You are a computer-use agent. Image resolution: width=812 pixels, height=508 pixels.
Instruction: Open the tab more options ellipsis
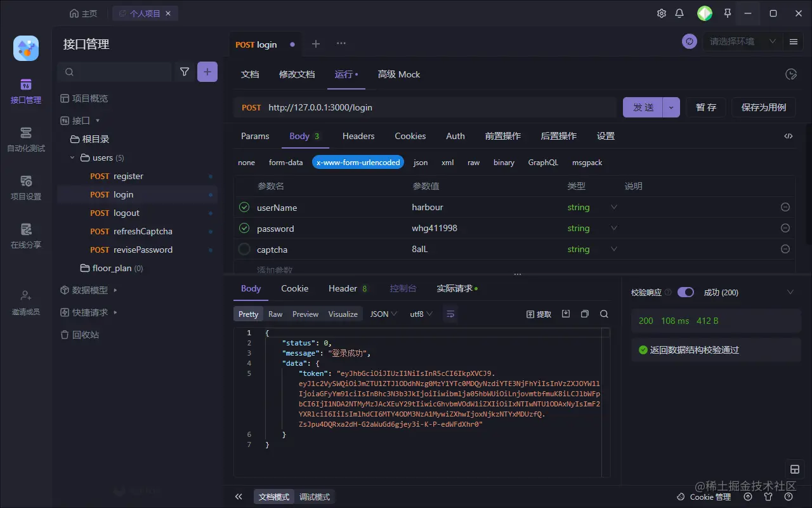click(341, 44)
